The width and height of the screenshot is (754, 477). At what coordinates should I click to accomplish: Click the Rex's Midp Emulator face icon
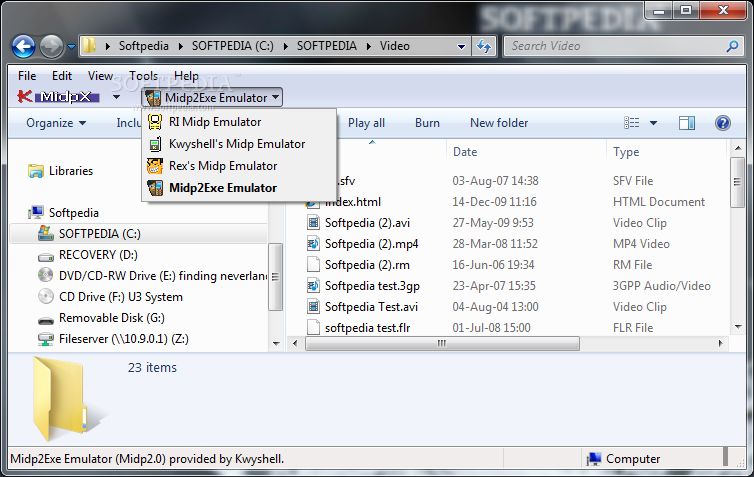155,166
